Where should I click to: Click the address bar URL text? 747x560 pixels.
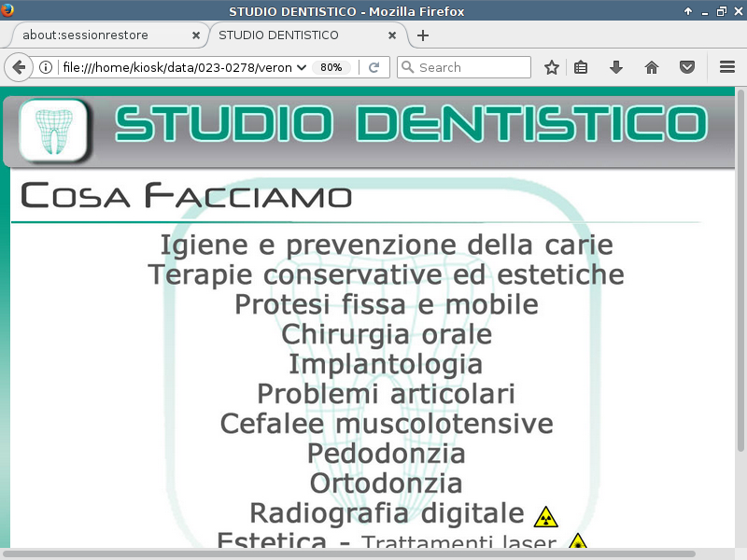coord(177,67)
